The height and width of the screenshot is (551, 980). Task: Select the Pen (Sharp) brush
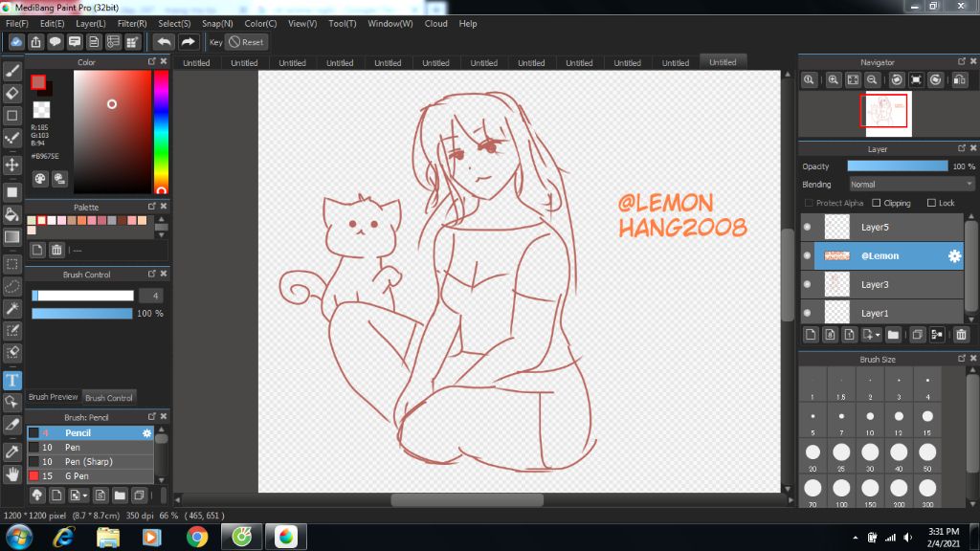(90, 462)
